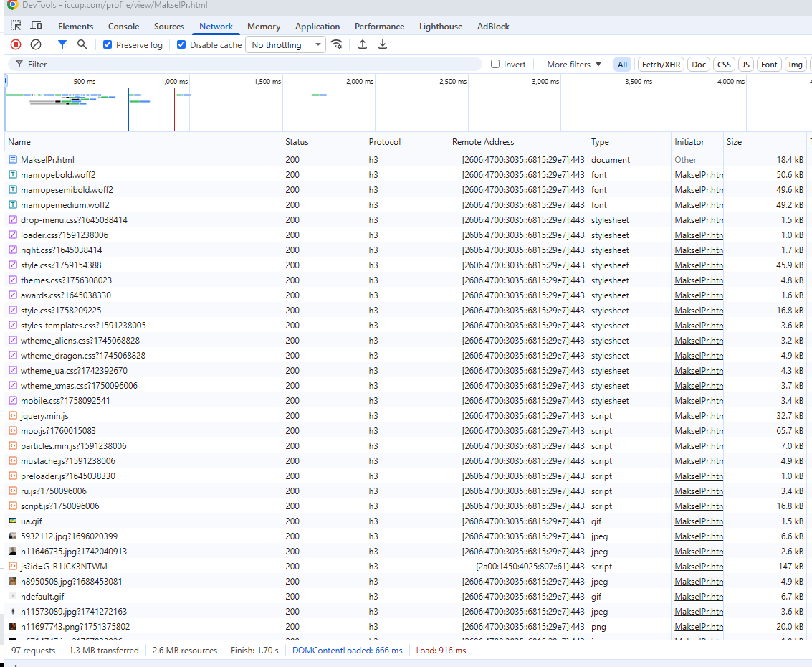The image size is (812, 667).
Task: Expand the More filters dropdown
Action: (574, 65)
